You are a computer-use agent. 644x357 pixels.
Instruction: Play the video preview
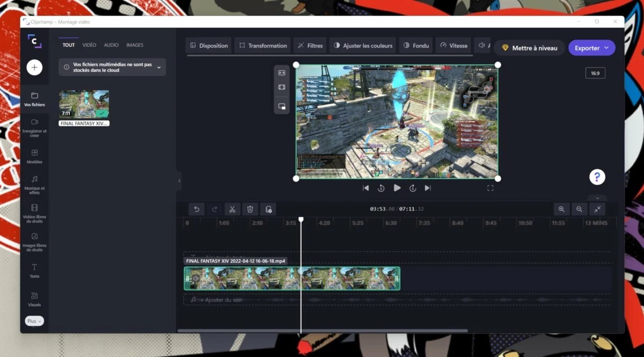point(397,188)
